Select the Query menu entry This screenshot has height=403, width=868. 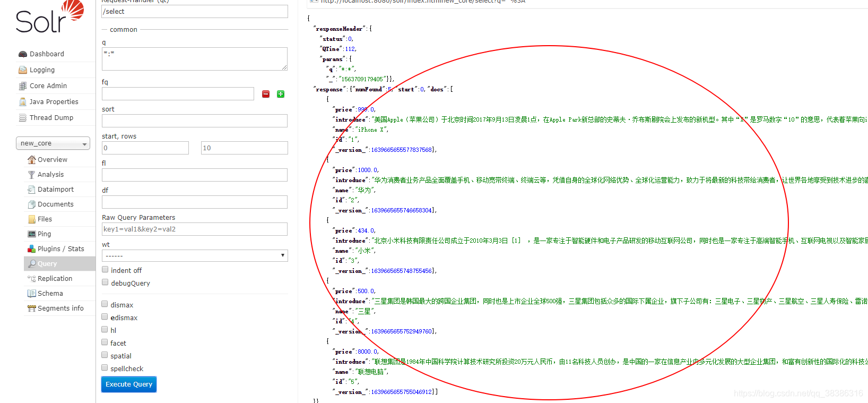[x=47, y=264]
